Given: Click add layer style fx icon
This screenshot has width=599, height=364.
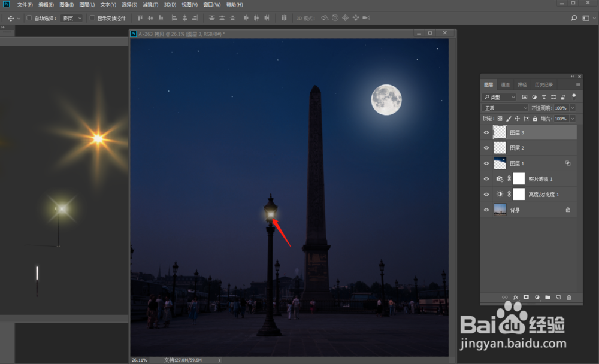Looking at the screenshot, I should point(515,297).
